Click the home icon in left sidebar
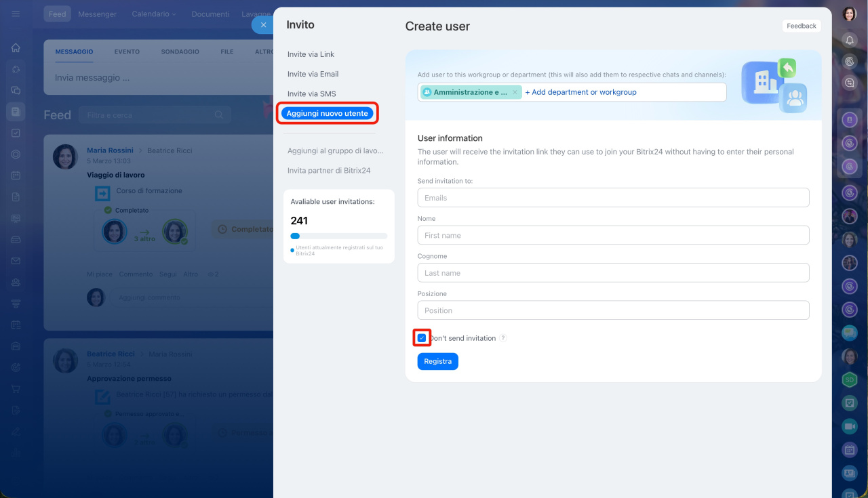868x498 pixels. [16, 48]
